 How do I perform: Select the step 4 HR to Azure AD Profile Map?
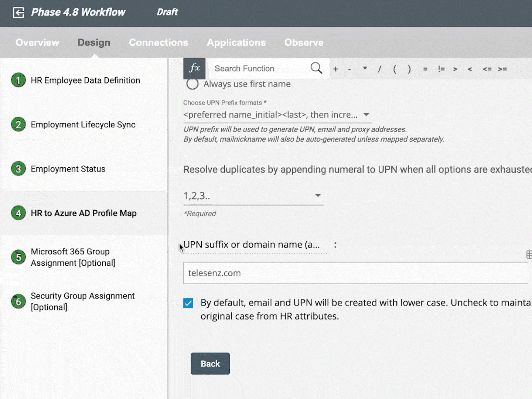click(x=83, y=213)
